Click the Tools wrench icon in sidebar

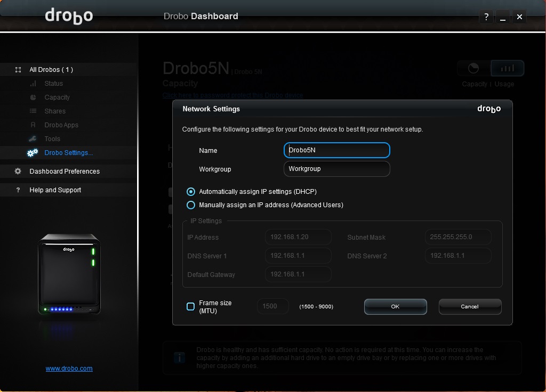click(x=33, y=139)
